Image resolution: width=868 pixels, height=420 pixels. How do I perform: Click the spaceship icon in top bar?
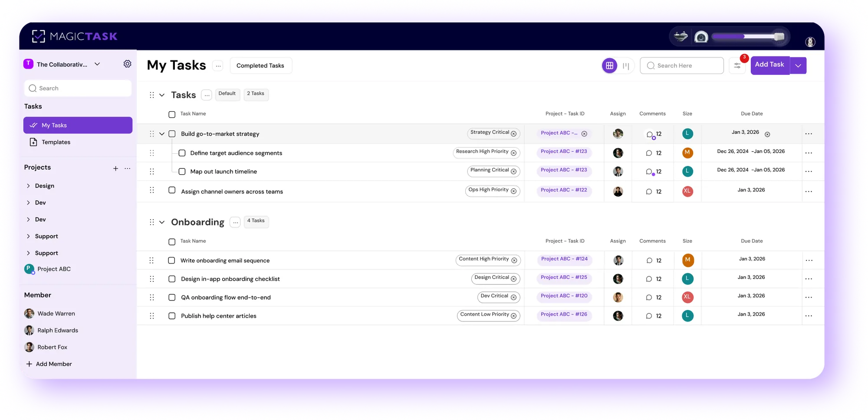pyautogui.click(x=681, y=36)
